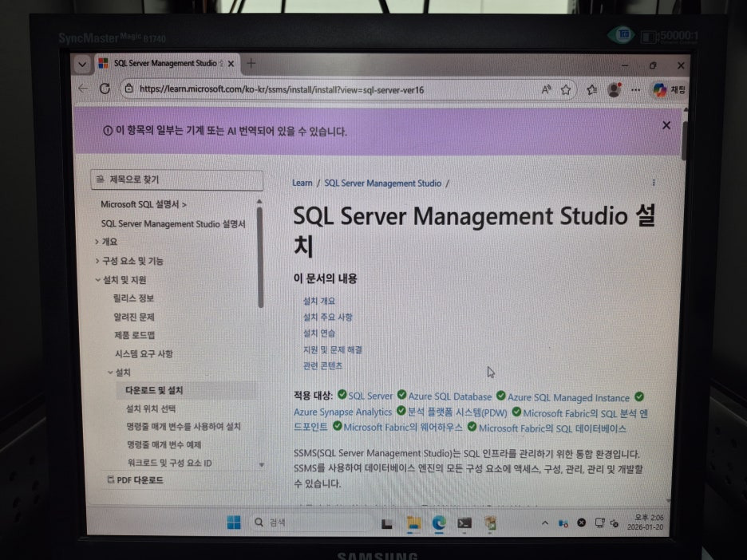The width and height of the screenshot is (747, 560).
Task: Open Task View on the taskbar
Action: [x=387, y=524]
